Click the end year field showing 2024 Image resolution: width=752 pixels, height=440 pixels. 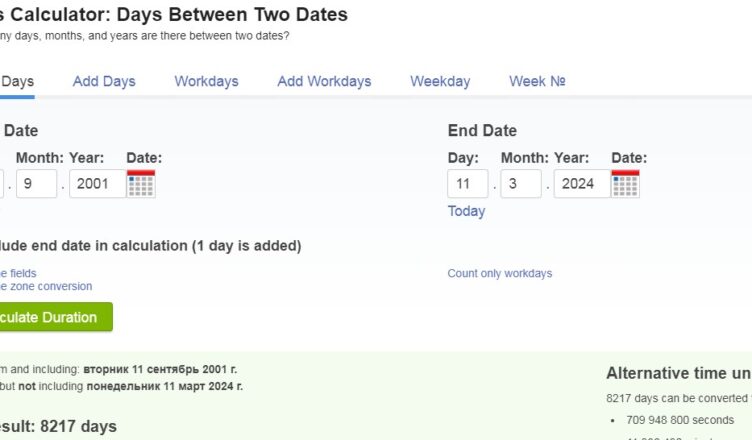(582, 183)
